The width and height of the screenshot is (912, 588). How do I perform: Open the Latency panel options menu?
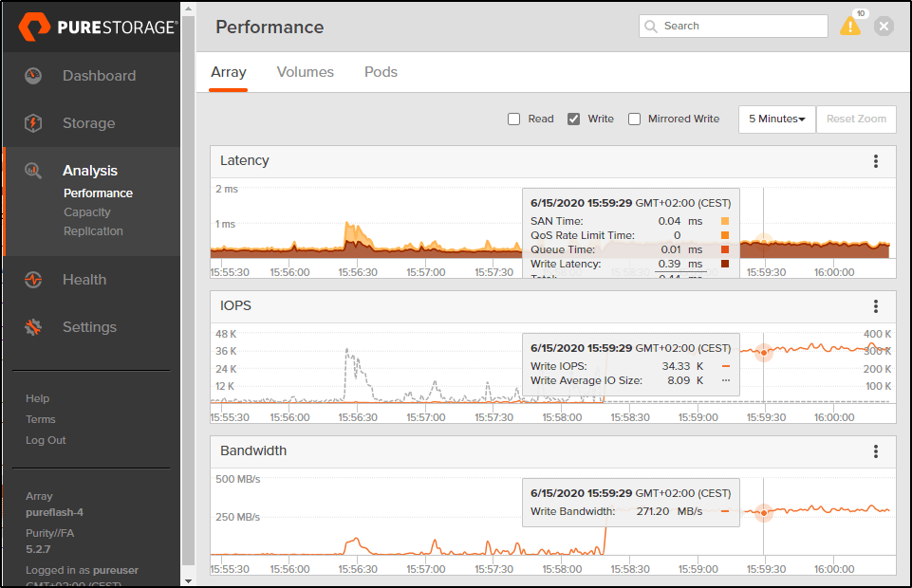pyautogui.click(x=875, y=161)
